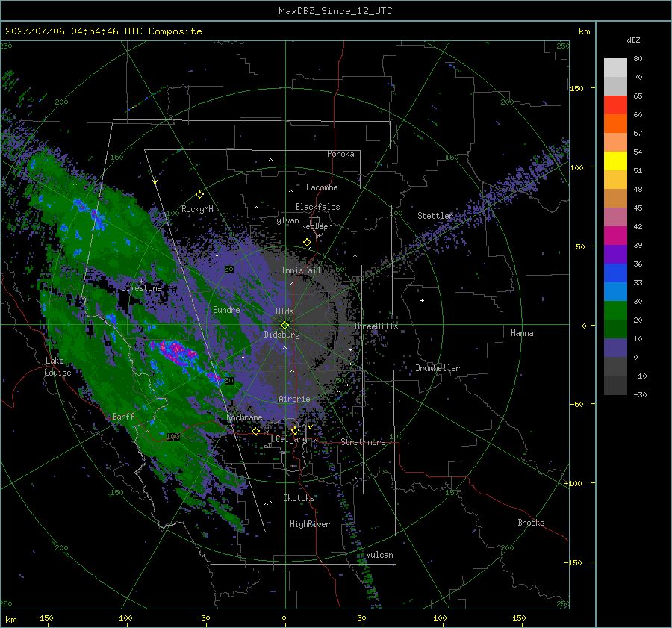
Task: Click the yellow diamond marker above Calgary label
Action: [x=295, y=430]
